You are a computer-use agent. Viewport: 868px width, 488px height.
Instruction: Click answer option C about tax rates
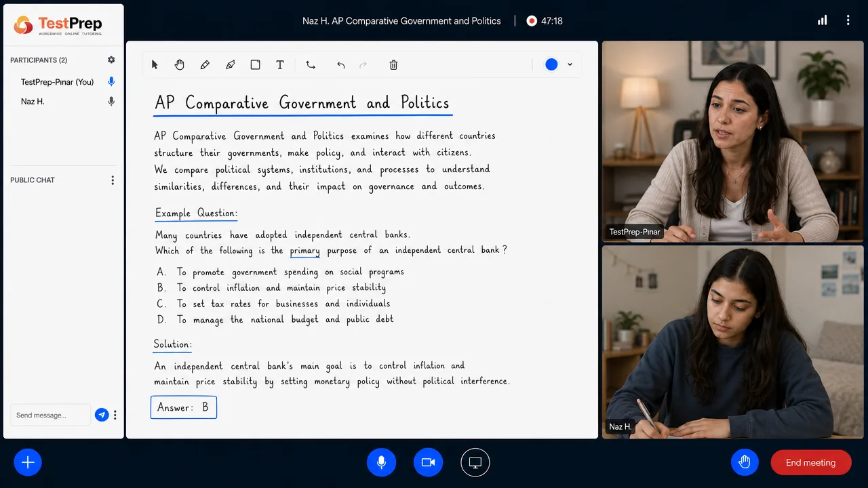[x=273, y=304]
